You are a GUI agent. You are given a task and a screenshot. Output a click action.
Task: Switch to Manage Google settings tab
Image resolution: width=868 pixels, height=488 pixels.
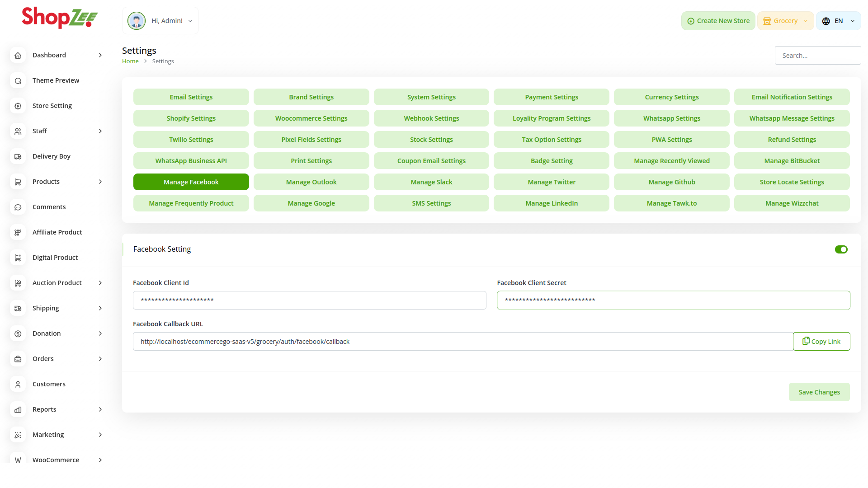(x=311, y=203)
